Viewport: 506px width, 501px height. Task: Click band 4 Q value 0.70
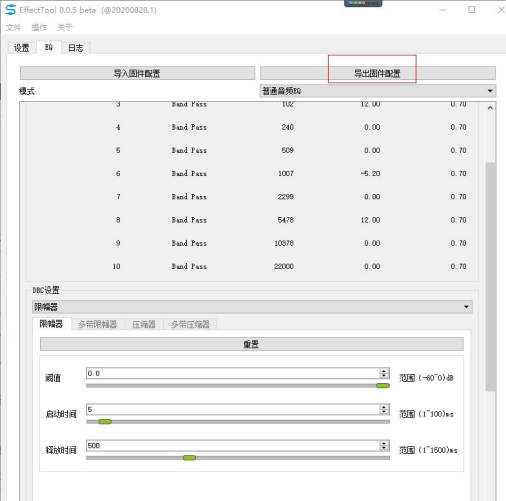(458, 127)
